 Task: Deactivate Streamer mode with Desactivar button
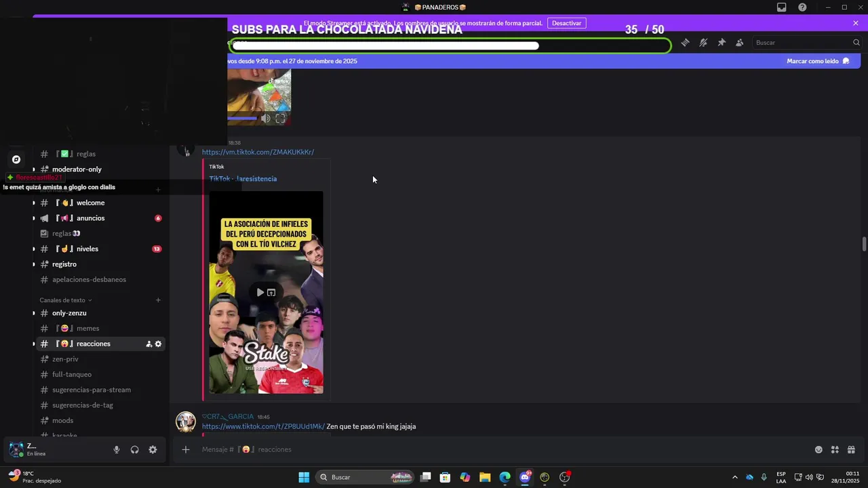(x=566, y=23)
